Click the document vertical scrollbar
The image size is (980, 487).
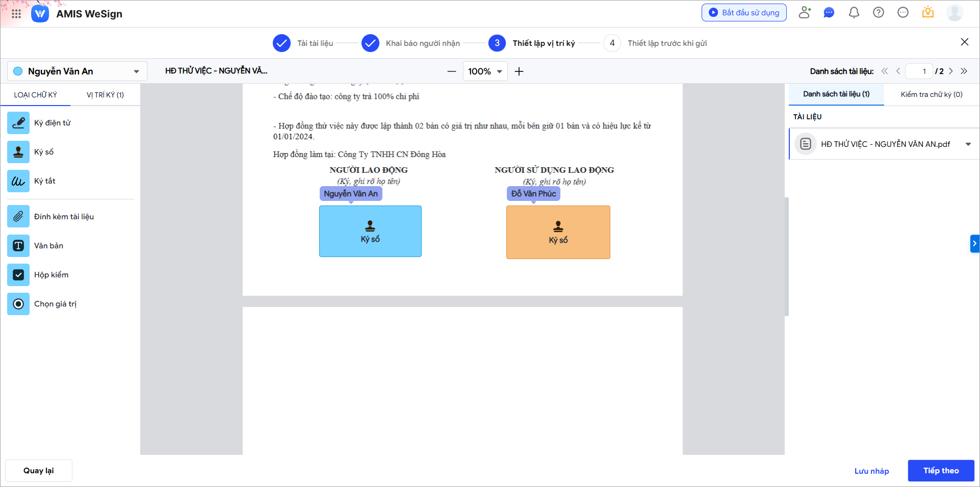coord(787,257)
